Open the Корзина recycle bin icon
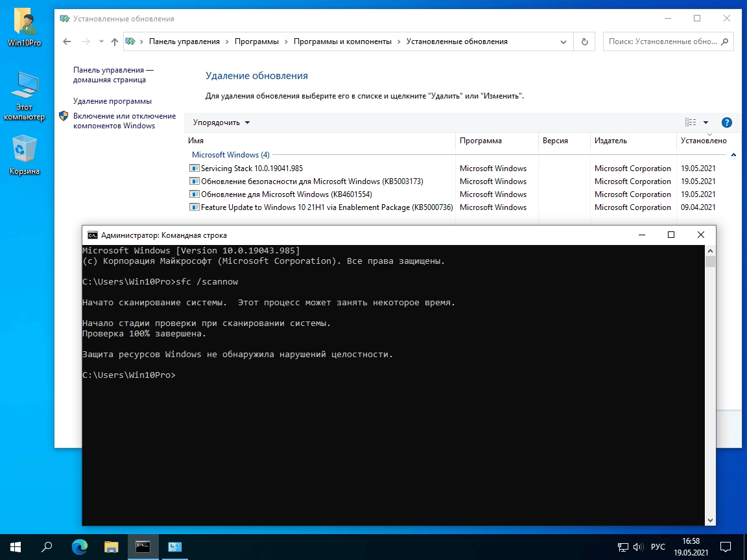This screenshot has height=560, width=747. pyautogui.click(x=24, y=155)
